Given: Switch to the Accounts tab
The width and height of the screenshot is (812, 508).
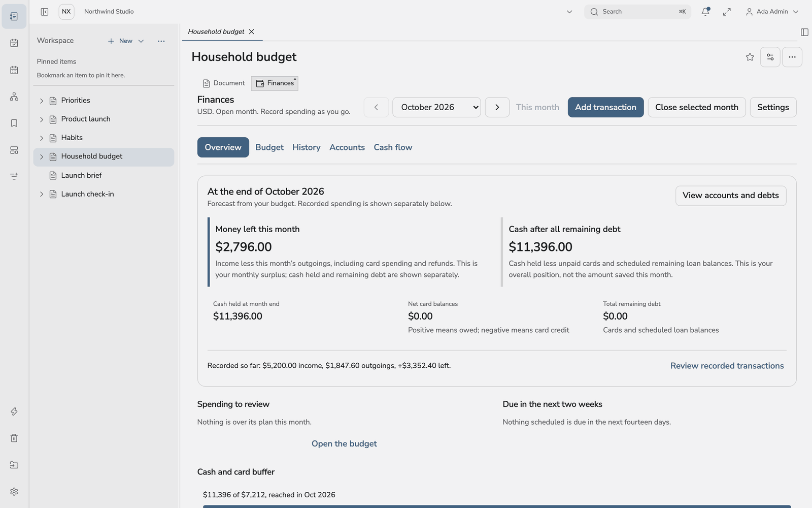Looking at the screenshot, I should point(347,147).
